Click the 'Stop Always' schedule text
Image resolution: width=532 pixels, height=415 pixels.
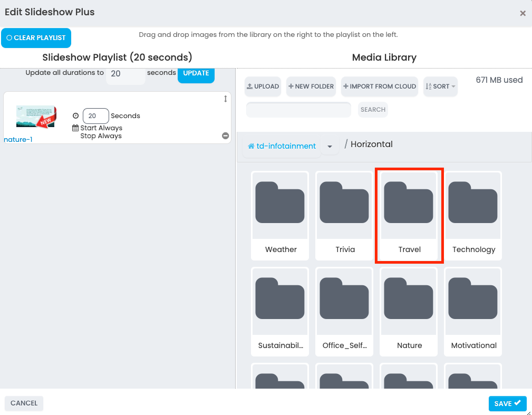(x=101, y=136)
